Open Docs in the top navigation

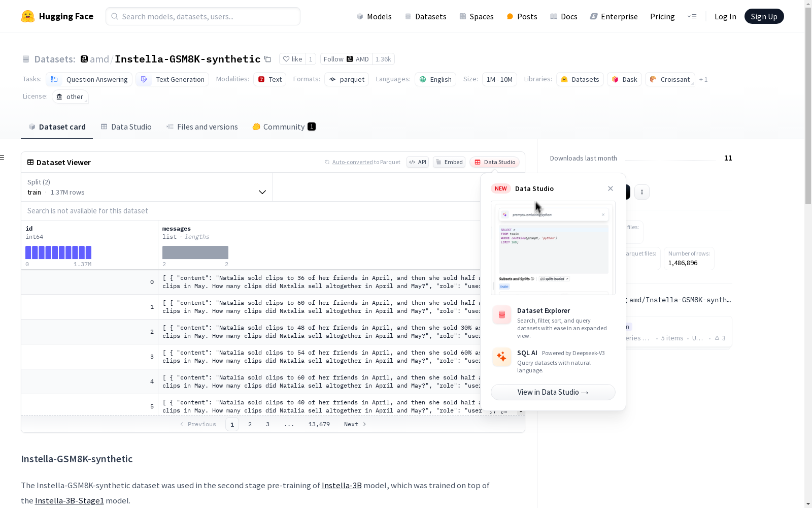point(564,16)
